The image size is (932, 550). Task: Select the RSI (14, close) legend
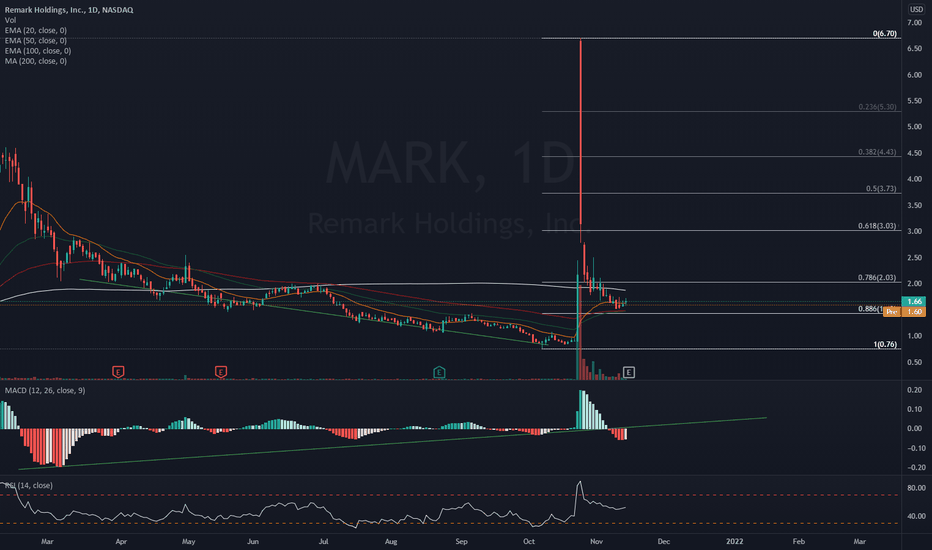coord(29,485)
